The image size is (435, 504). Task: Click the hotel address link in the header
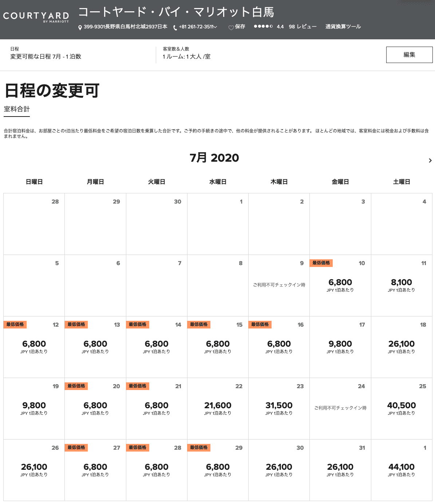126,27
